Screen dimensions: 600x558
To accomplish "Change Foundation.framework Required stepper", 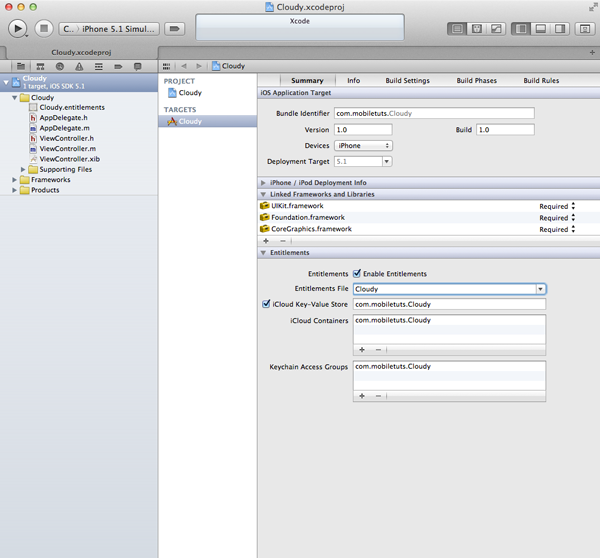I will click(573, 218).
